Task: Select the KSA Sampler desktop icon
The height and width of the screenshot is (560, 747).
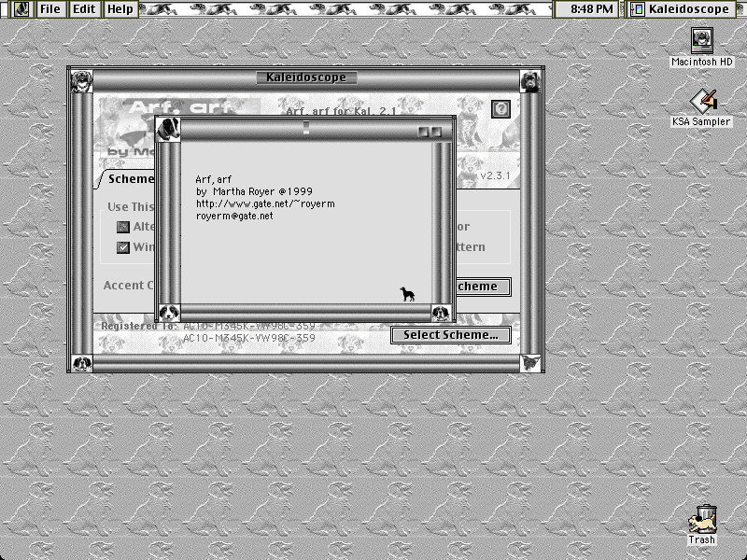Action: 701,107
